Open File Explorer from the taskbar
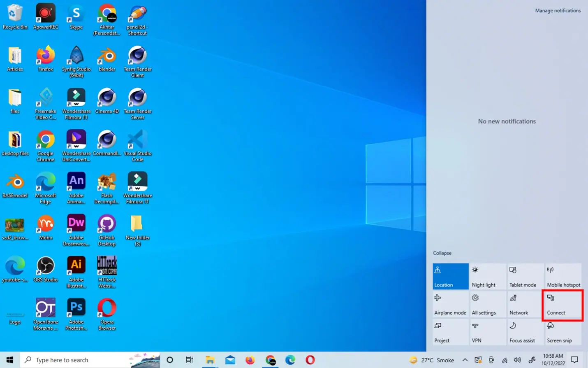This screenshot has width=588, height=368. [x=210, y=360]
